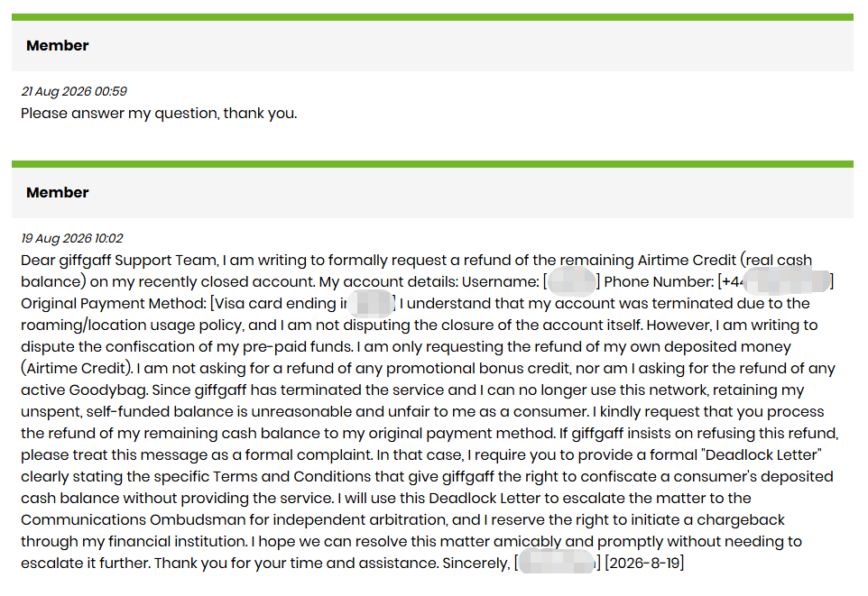The height and width of the screenshot is (596, 868).
Task: Click the words 'active Goodybag' in the message
Action: coord(84,390)
